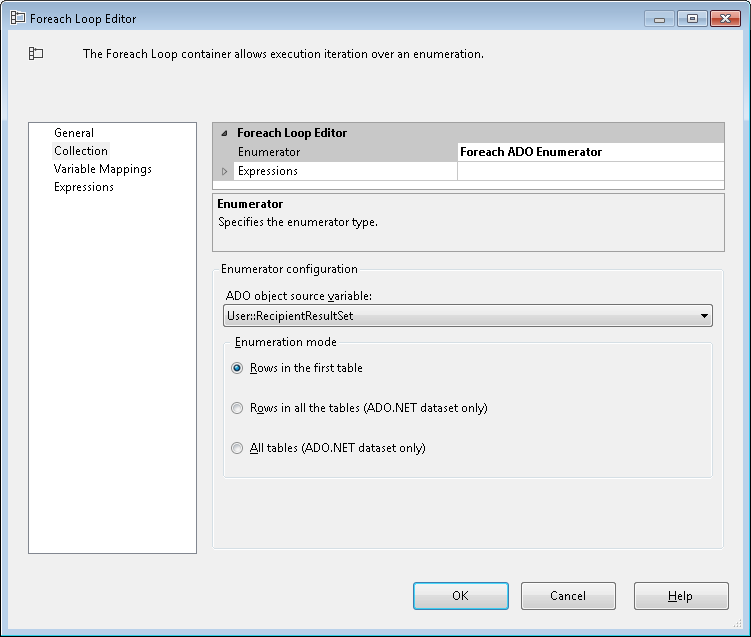Open the ADO object source variable dropdown
This screenshot has width=751, height=637.
coord(705,317)
